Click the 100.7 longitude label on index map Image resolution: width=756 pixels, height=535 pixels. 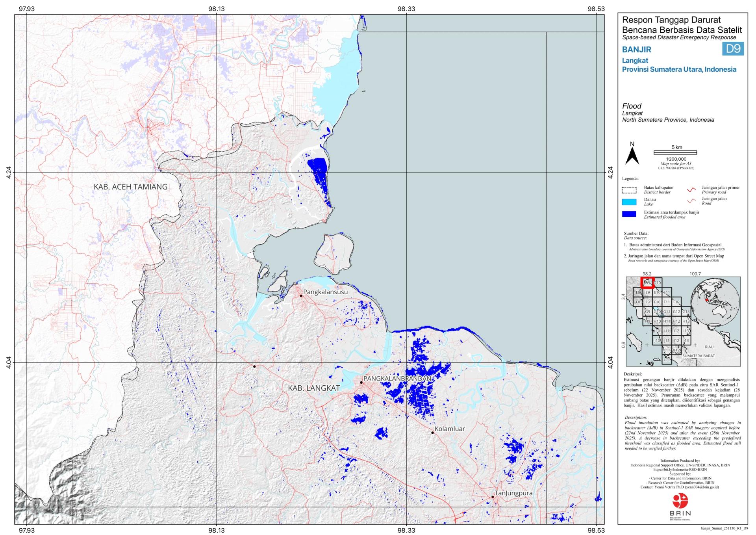click(x=695, y=274)
